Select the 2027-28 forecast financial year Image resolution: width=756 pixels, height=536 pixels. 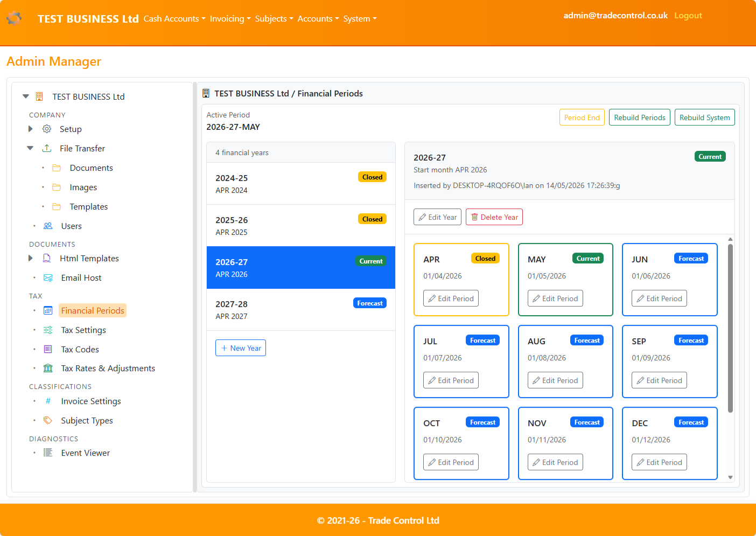tap(301, 310)
